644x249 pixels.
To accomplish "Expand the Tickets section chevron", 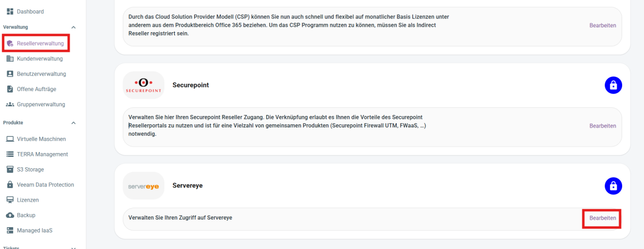I will pos(74,248).
